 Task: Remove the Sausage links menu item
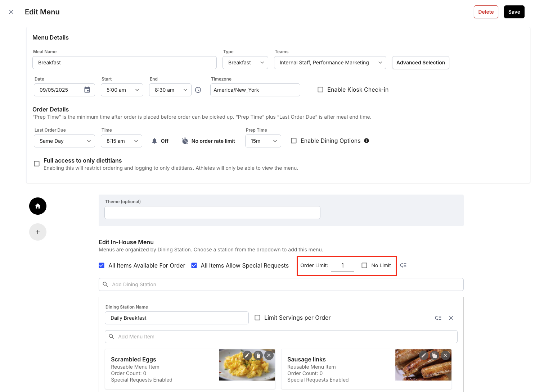click(x=445, y=355)
